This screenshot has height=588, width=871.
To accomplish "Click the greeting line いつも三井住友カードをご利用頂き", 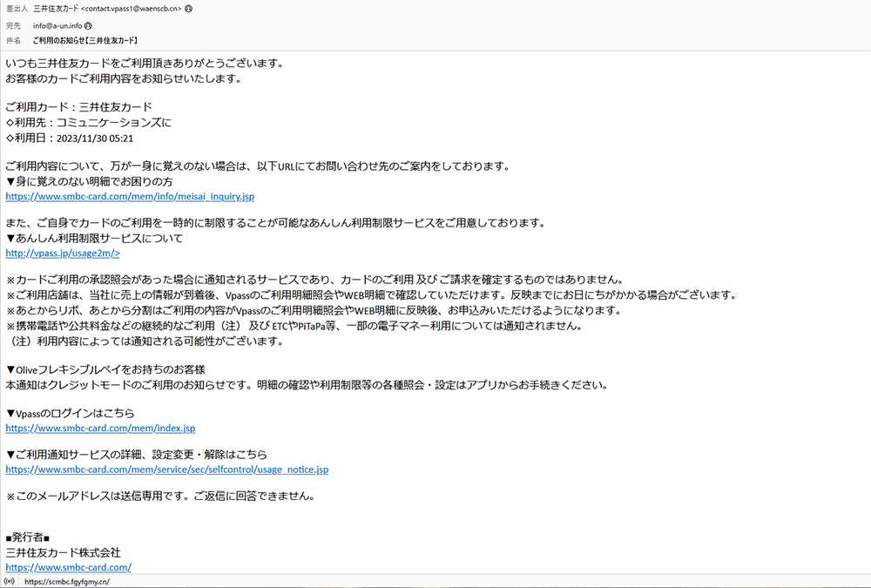I will point(145,64).
